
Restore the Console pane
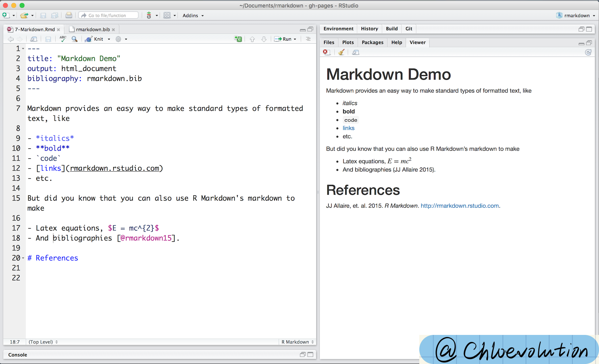pos(303,354)
